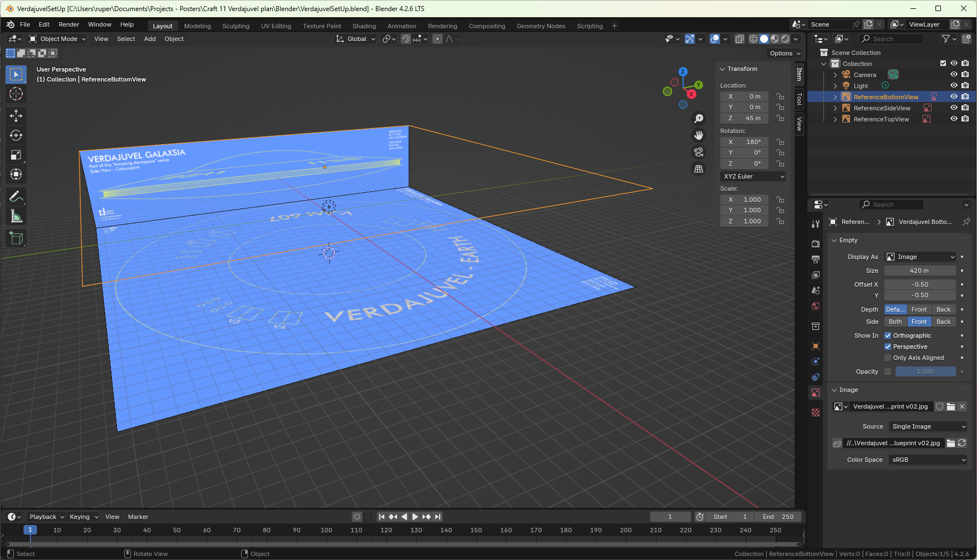Open the XYZ Euler rotation mode dropdown

[752, 176]
